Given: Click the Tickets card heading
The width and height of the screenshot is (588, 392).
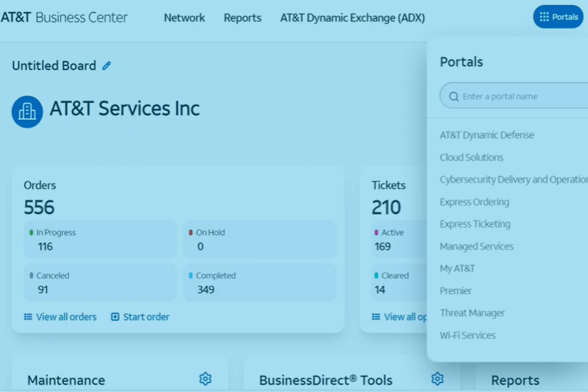Looking at the screenshot, I should [388, 185].
